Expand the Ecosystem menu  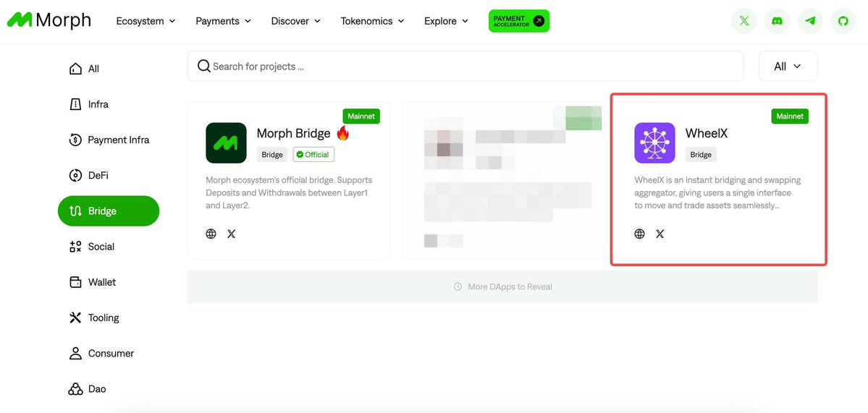click(146, 21)
